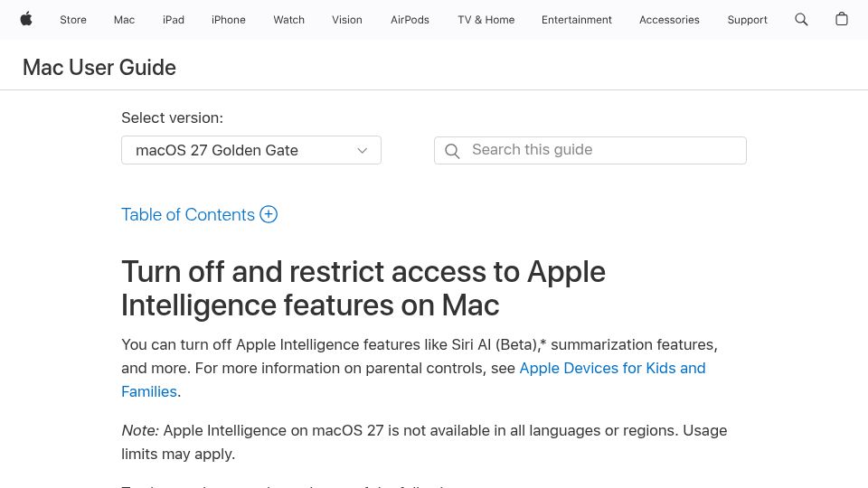Image resolution: width=868 pixels, height=488 pixels.
Task: Select Accessories in navigation
Action: tap(669, 20)
